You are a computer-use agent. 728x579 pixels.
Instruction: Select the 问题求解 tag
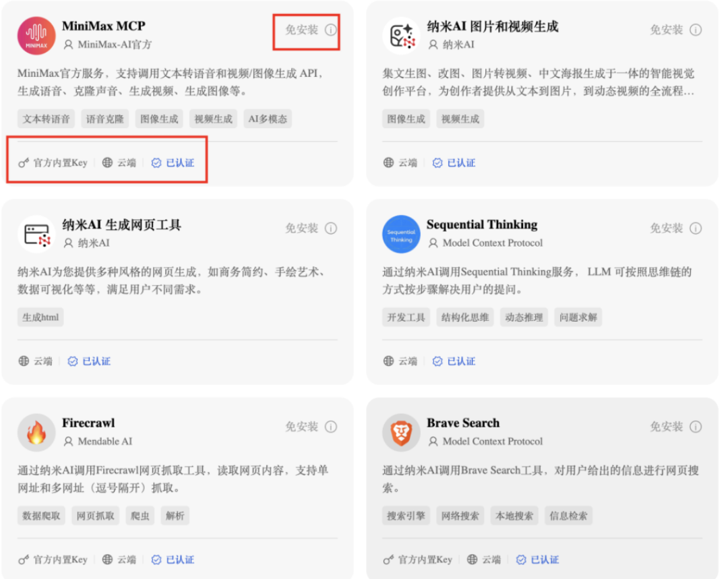pyautogui.click(x=578, y=317)
